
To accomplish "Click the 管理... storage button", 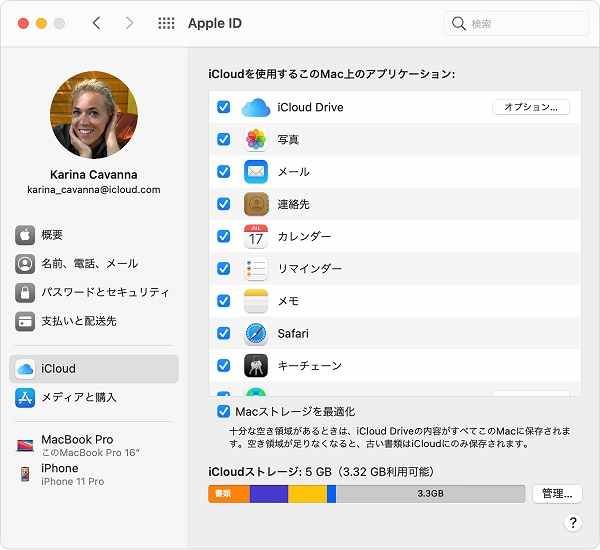I will [557, 494].
